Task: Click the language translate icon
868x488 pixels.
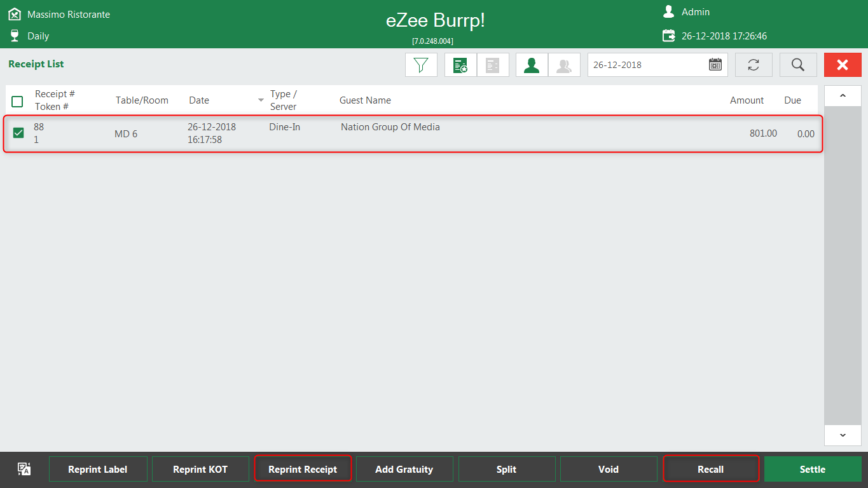Action: 24,469
